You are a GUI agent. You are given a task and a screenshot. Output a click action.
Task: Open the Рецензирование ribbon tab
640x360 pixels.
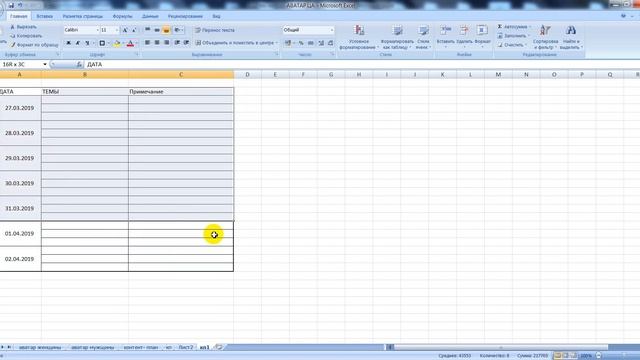point(185,16)
